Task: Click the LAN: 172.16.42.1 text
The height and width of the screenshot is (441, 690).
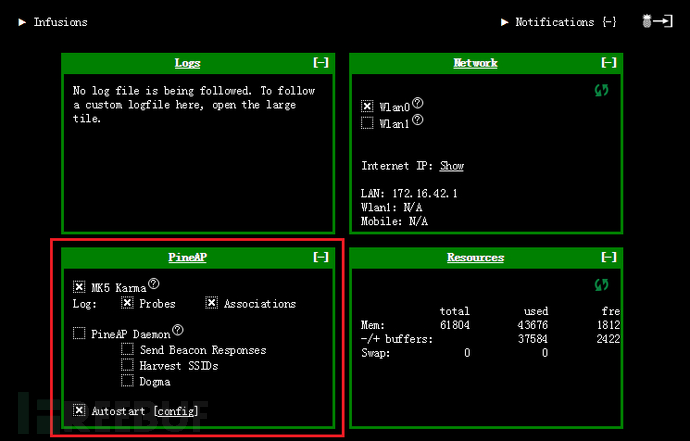Action: (x=409, y=193)
